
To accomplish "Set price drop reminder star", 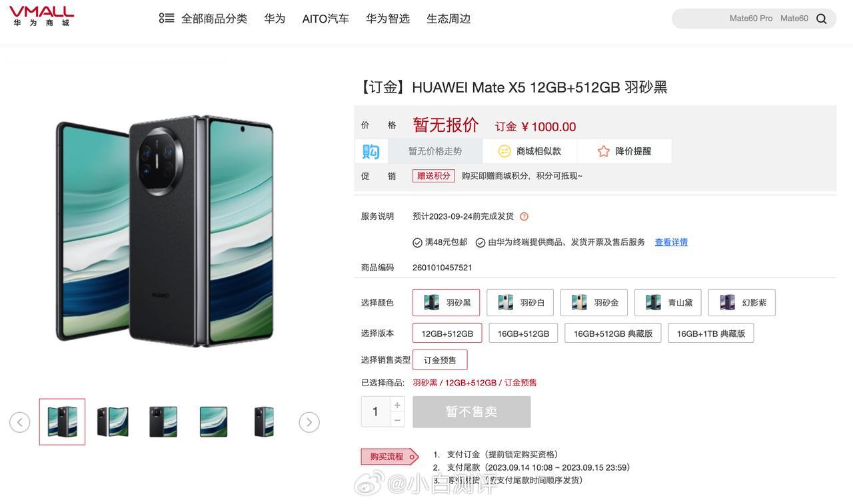I will tap(604, 151).
